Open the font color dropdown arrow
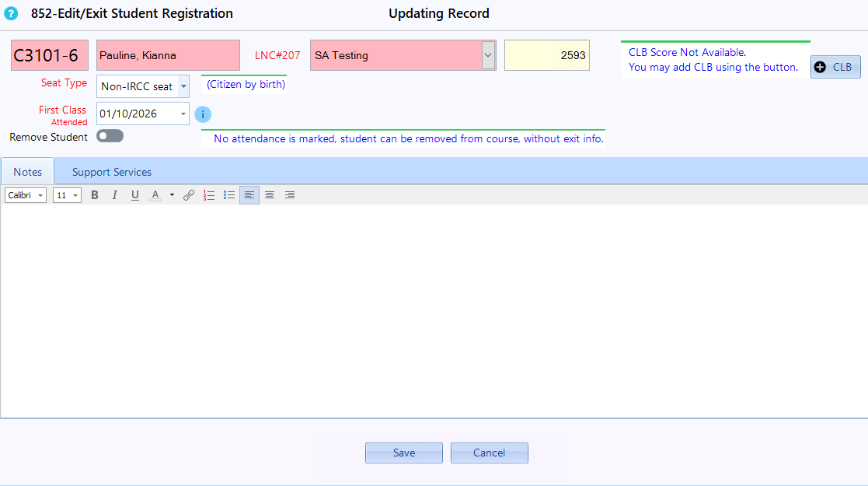This screenshot has width=868, height=486. coord(173,195)
